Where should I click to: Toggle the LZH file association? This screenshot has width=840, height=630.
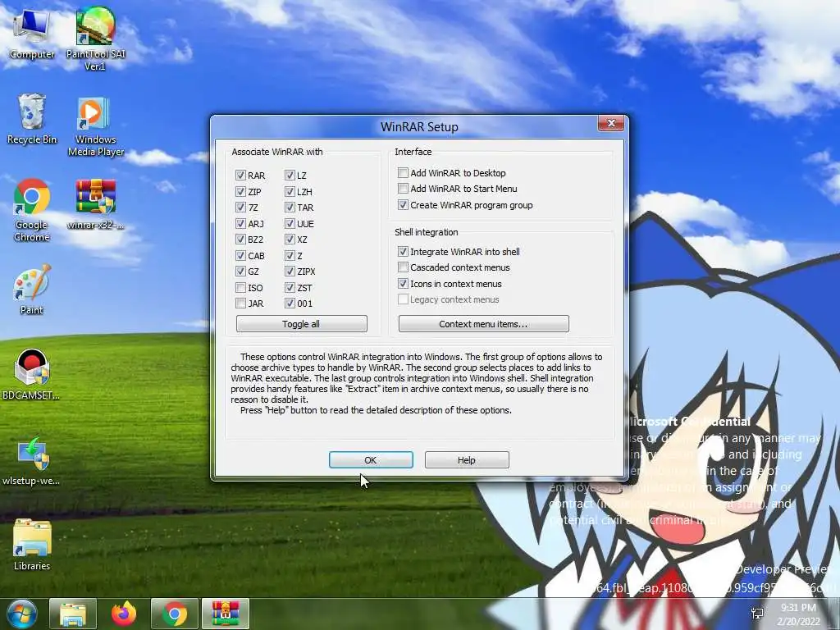[290, 191]
